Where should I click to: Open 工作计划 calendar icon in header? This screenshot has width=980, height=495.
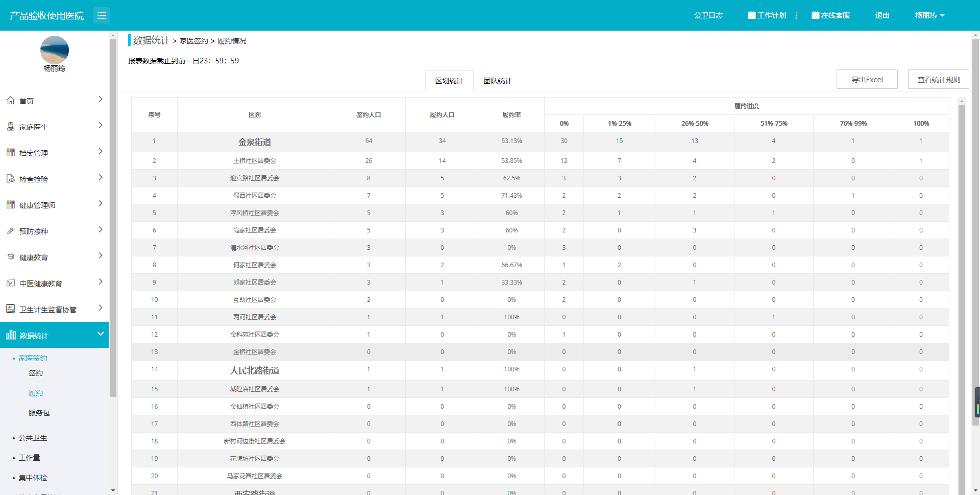point(751,15)
